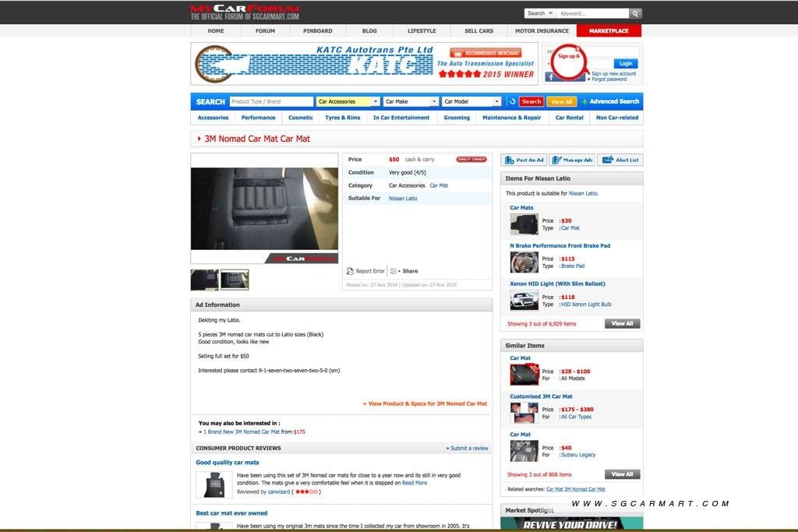The image size is (798, 532).
Task: Click the reset search refresh icon
Action: (512, 101)
